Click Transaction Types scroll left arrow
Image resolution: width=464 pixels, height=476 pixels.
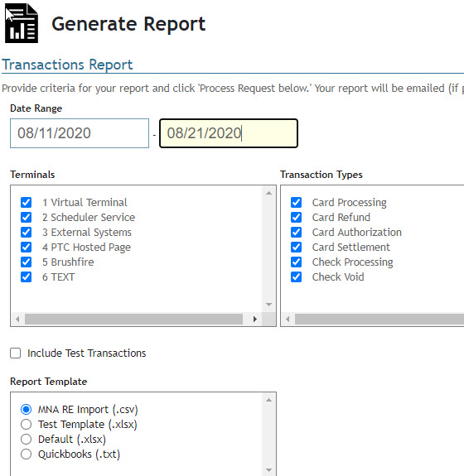[288, 319]
